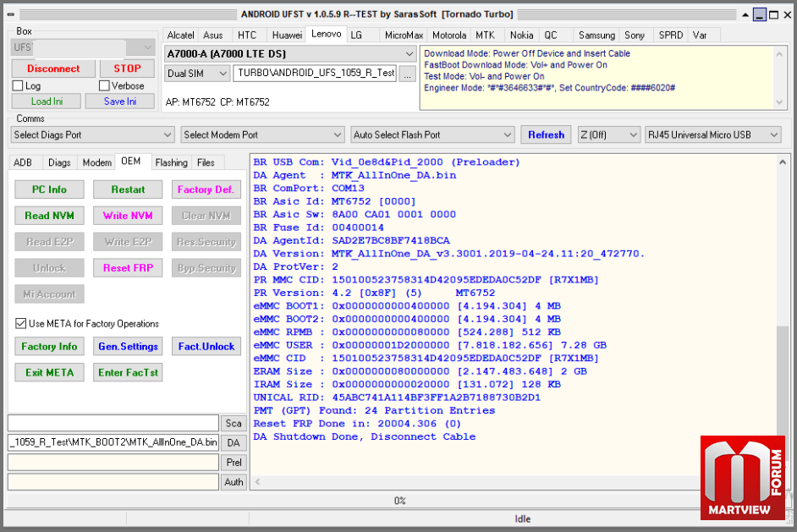Switch to the Asus brand tab
This screenshot has width=797, height=532.
[213, 35]
